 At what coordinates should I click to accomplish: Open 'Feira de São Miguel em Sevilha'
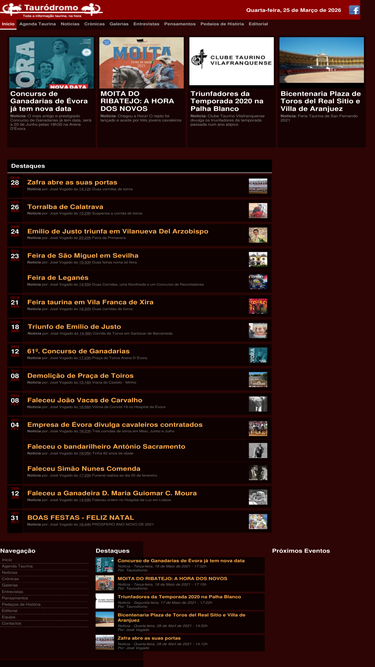pyautogui.click(x=82, y=256)
